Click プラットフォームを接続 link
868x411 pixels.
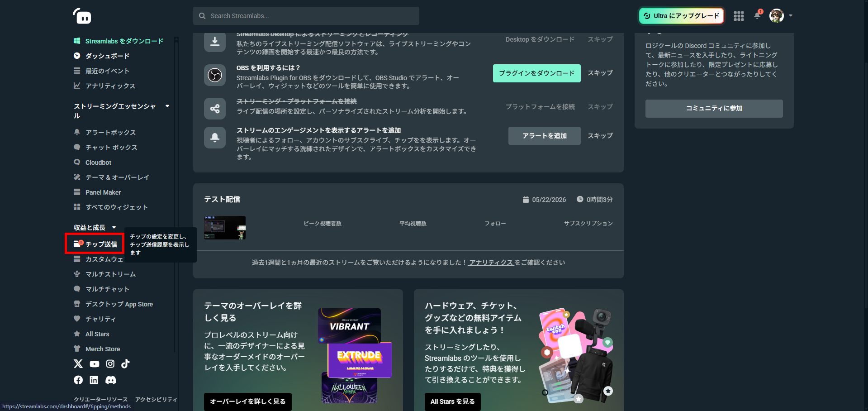(540, 107)
